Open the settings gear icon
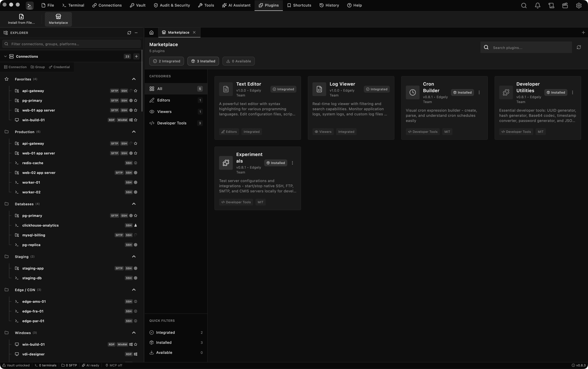This screenshot has height=369, width=588. (579, 5)
